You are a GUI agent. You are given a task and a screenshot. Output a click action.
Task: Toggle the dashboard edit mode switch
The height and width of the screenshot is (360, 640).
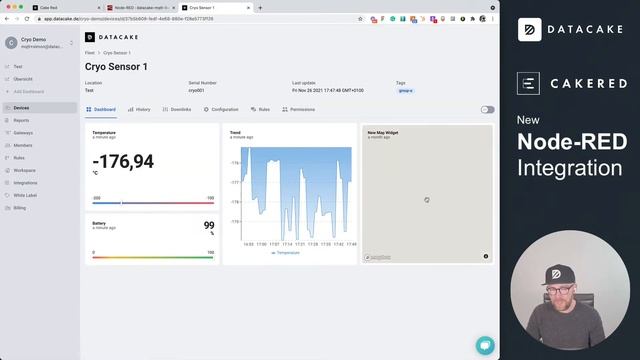tap(487, 109)
